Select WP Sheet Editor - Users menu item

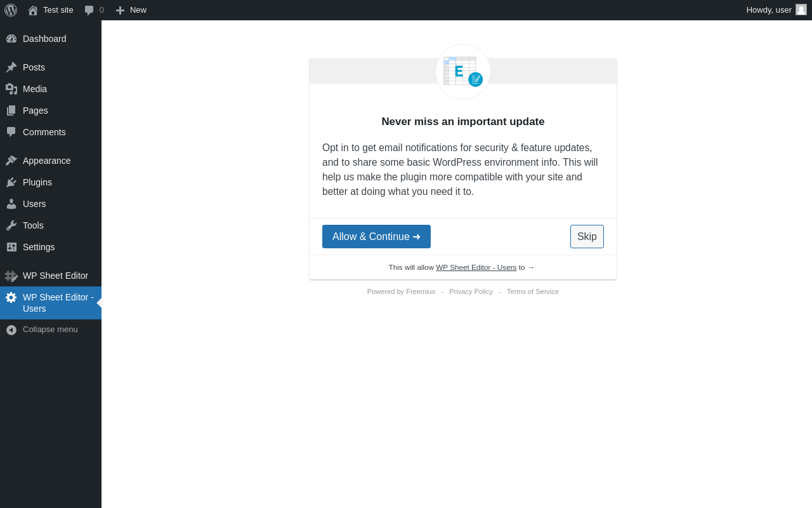[51, 303]
